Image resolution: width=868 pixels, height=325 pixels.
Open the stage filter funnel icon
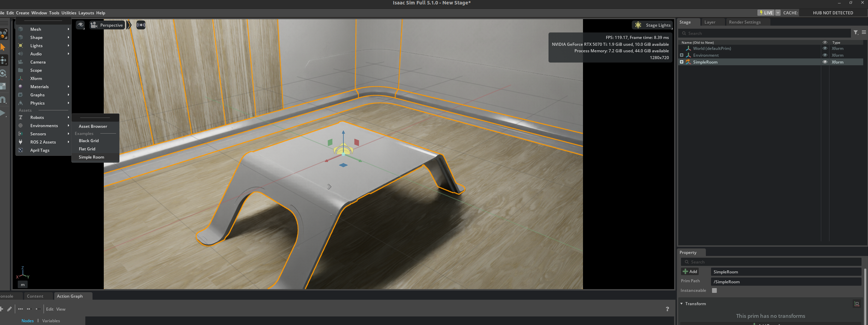click(856, 32)
